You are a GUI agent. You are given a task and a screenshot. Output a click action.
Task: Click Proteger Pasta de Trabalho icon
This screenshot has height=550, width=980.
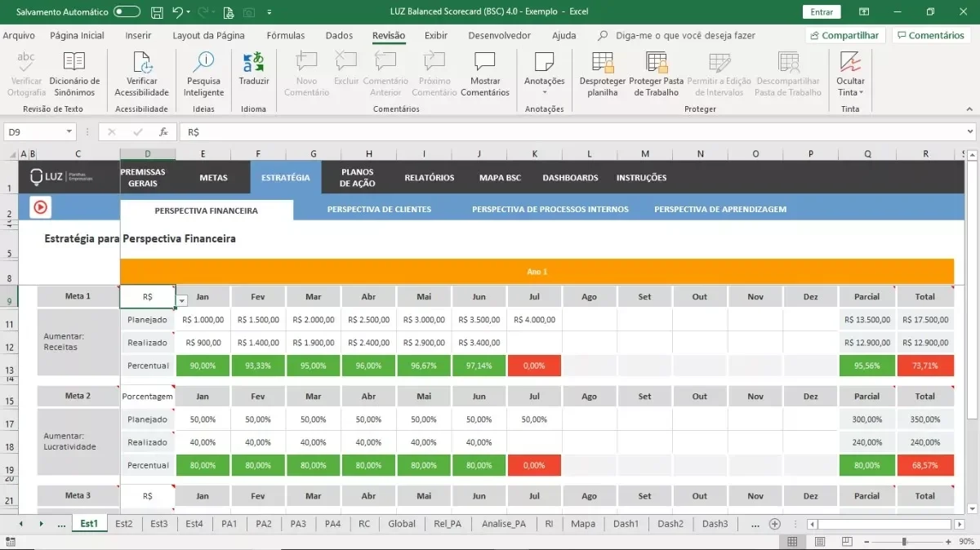click(657, 74)
